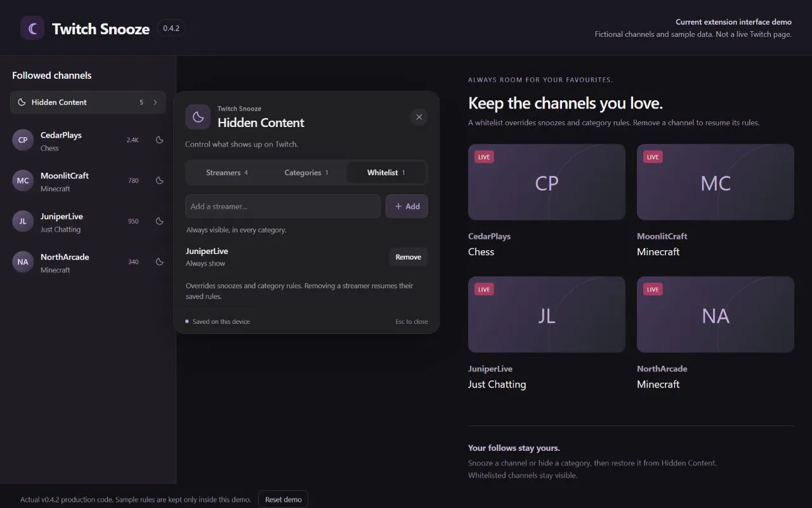Click the Followed channels heading

51,76
